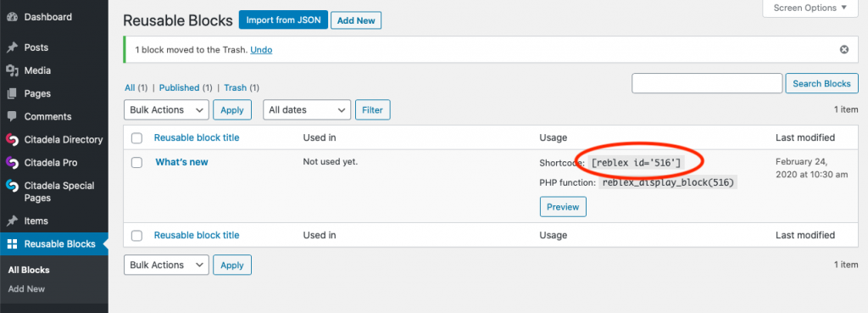Tick the select-all checkbox in table header
Viewport: 868px width, 313px height.
tap(136, 138)
